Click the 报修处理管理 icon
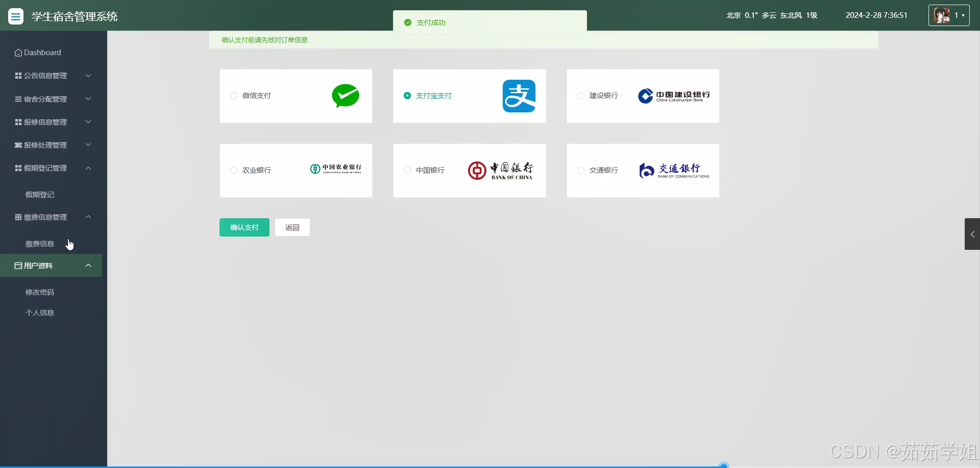 coord(18,145)
